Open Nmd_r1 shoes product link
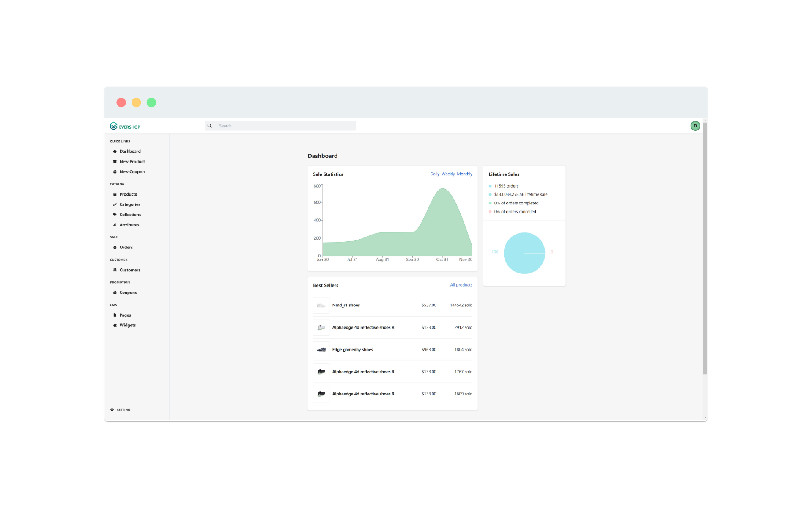 coord(346,305)
